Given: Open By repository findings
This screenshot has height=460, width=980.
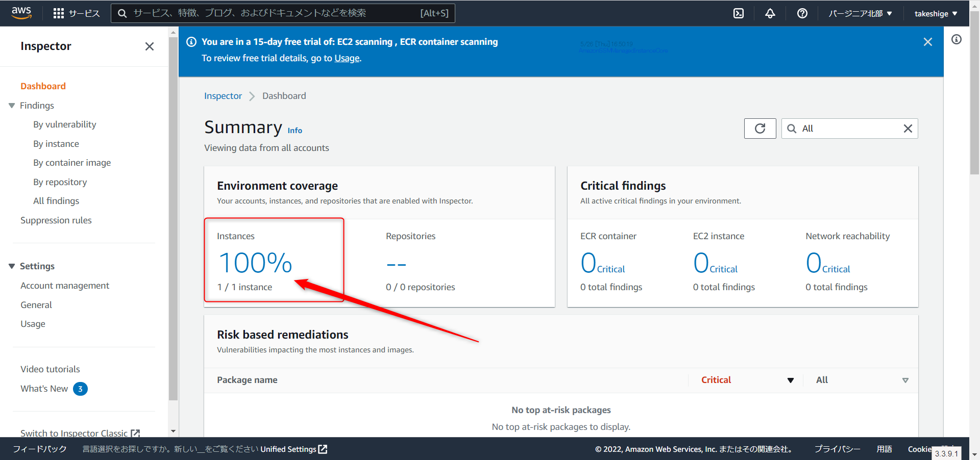Looking at the screenshot, I should coord(60,182).
